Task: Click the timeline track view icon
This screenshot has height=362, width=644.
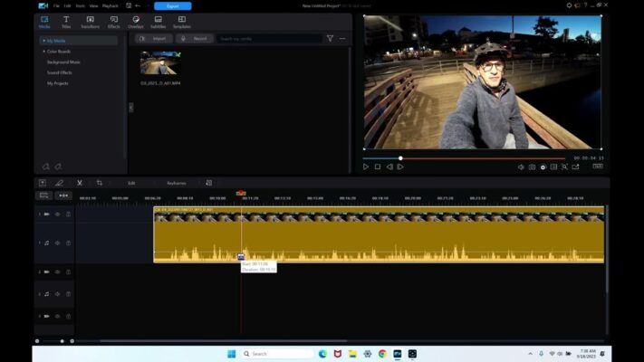Action: [x=44, y=195]
